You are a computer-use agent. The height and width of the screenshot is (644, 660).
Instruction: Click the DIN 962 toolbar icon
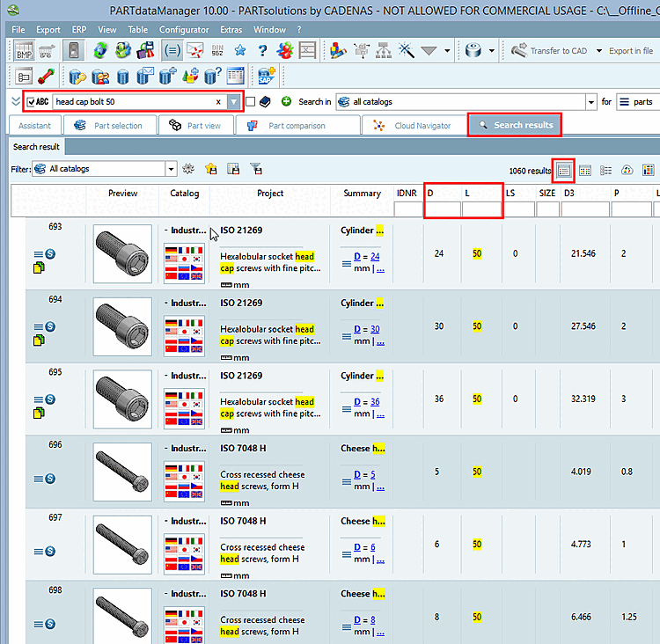(x=218, y=51)
